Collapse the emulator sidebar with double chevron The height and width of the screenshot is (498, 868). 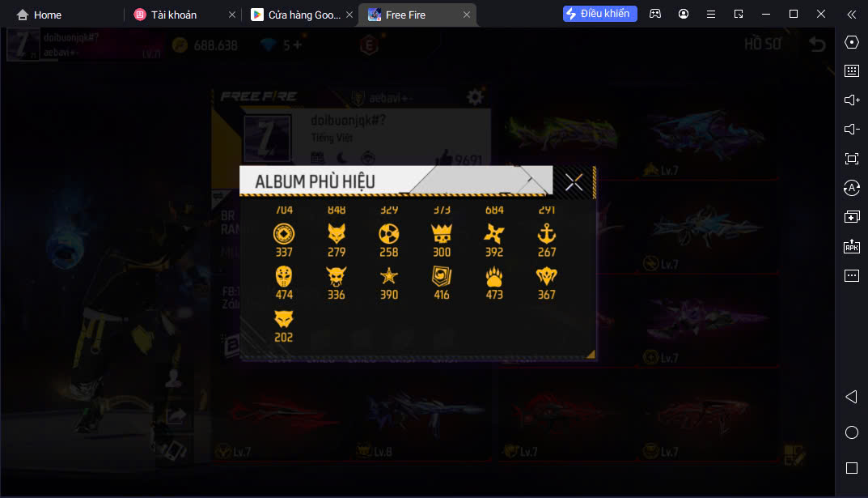(x=851, y=15)
